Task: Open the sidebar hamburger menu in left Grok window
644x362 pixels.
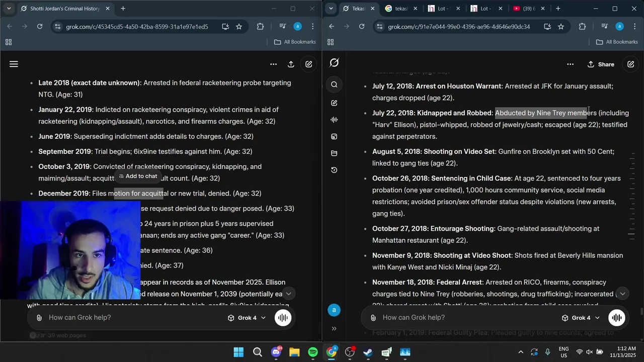Action: click(x=14, y=64)
